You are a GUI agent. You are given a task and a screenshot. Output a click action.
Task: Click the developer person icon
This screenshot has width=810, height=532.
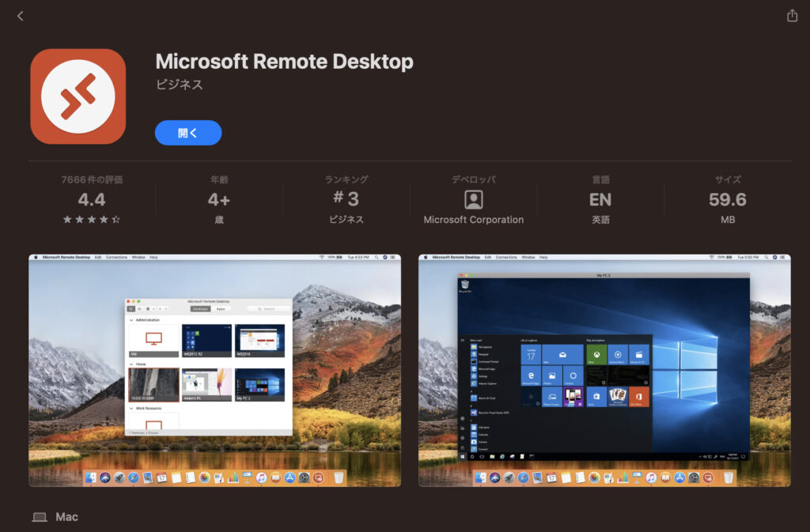[x=473, y=199]
